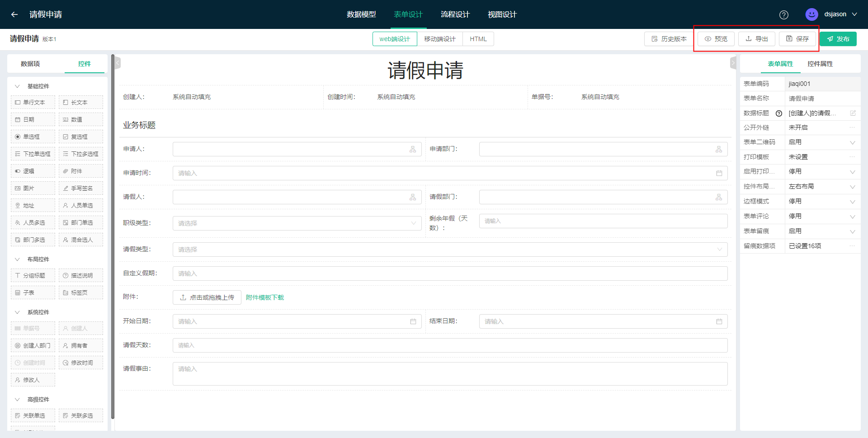Screen dimensions: 868x438
Task: Click the dsjason user avatar
Action: [812, 14]
